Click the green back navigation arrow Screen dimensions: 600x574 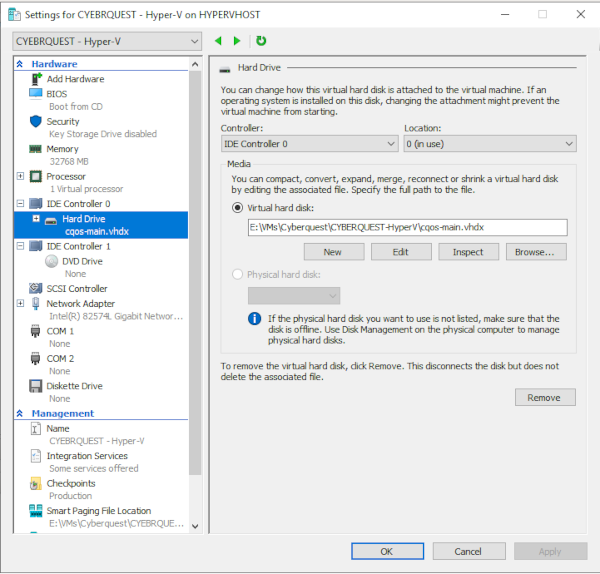pyautogui.click(x=219, y=41)
